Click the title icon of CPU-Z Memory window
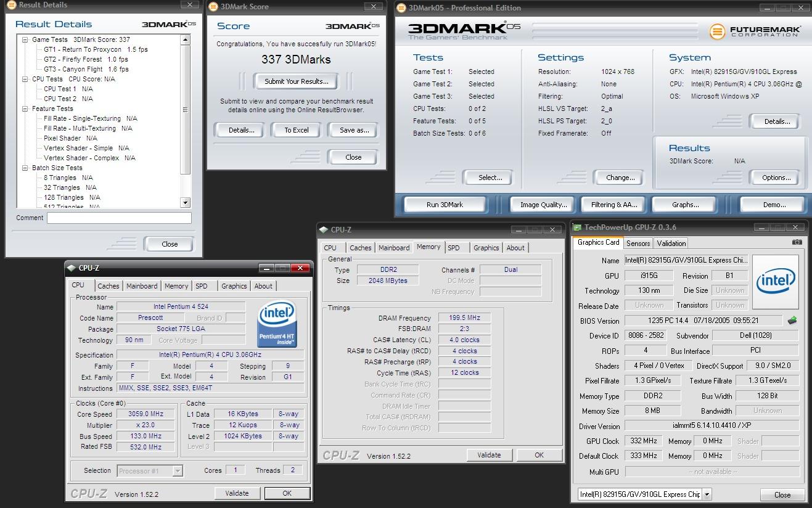The width and height of the screenshot is (812, 508). [324, 230]
